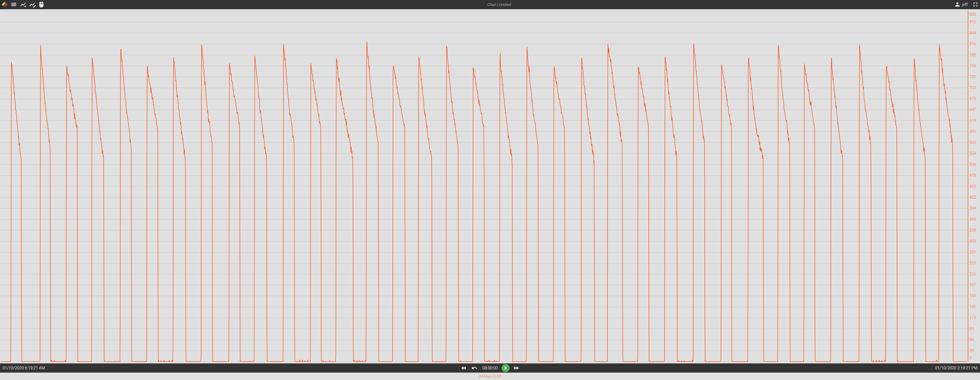Click the diamond app logo icon
This screenshot has height=380, width=980.
coord(5,5)
